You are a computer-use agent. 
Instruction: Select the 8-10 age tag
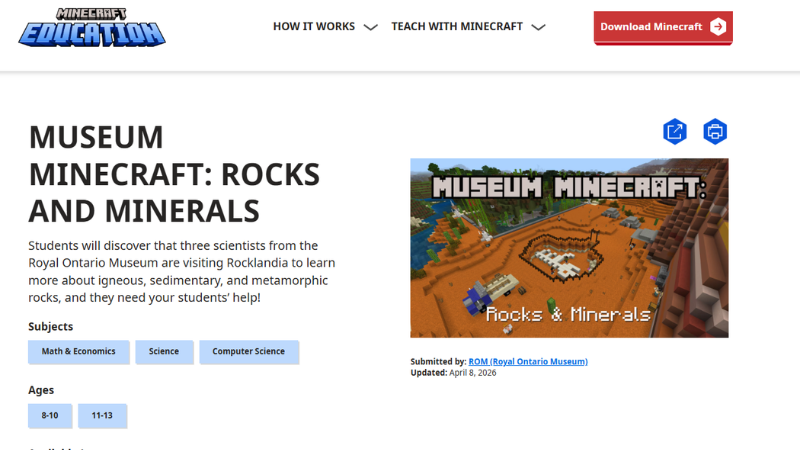click(50, 415)
